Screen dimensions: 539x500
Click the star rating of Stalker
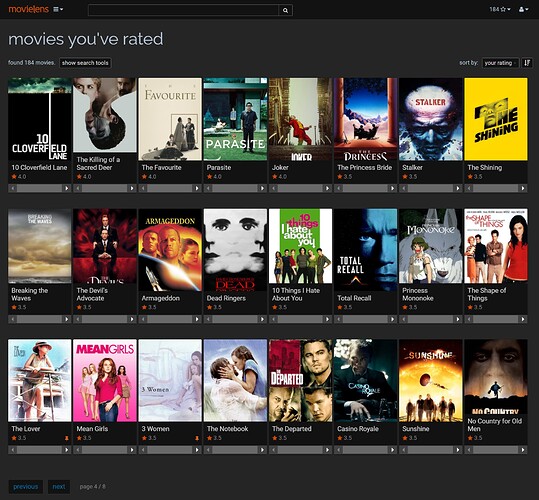[410, 177]
